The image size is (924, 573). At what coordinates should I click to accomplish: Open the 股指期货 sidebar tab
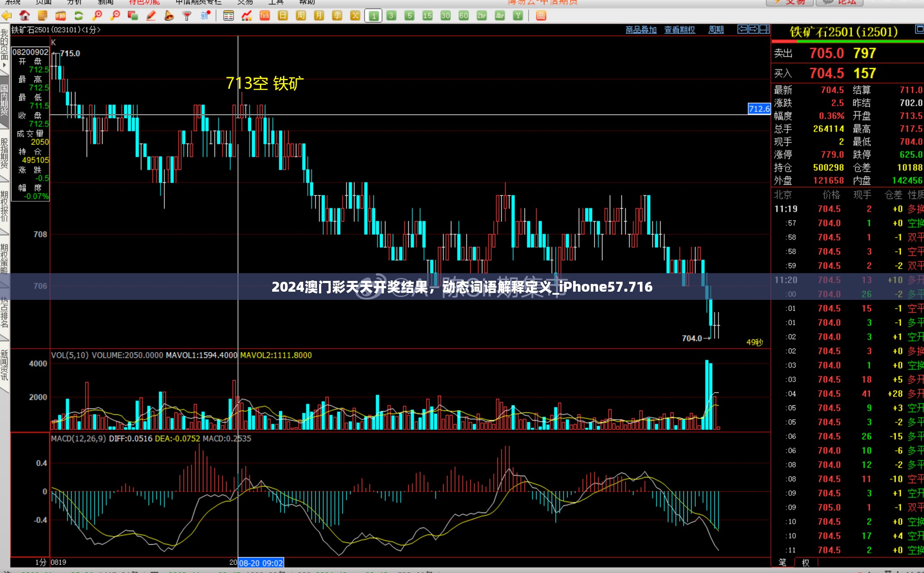click(x=4, y=154)
